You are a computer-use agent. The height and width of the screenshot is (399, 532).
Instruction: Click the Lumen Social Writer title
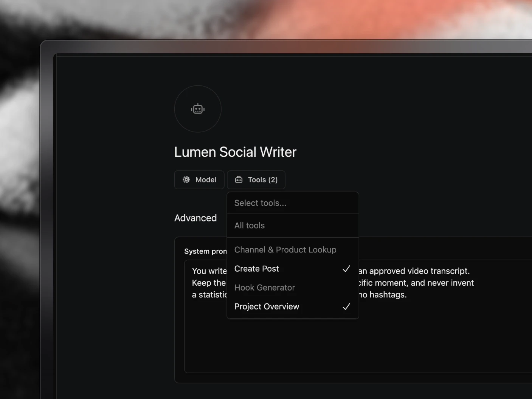235,152
